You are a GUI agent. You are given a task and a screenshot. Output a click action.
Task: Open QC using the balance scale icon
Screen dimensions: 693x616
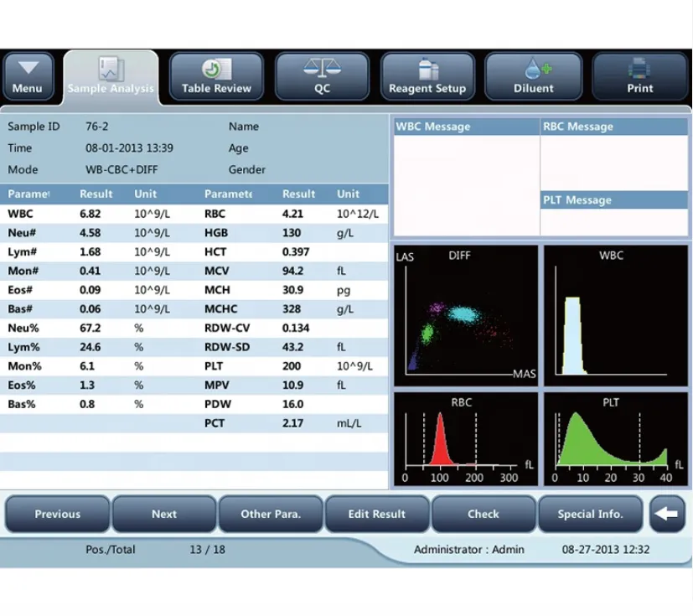pyautogui.click(x=322, y=67)
